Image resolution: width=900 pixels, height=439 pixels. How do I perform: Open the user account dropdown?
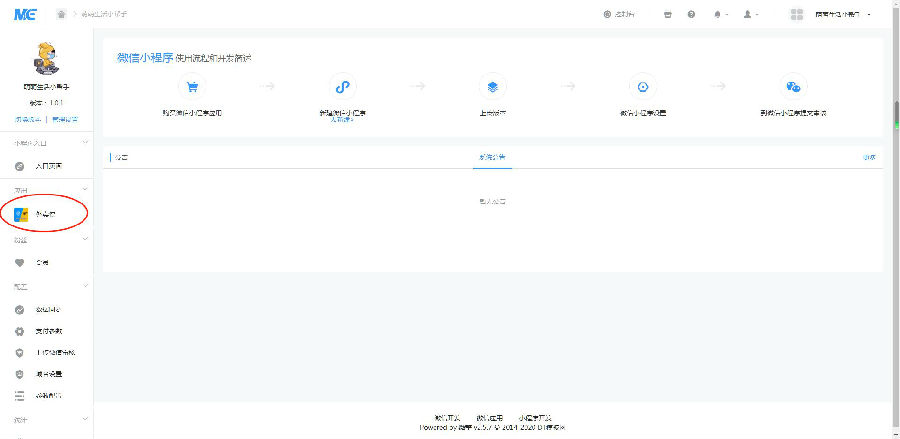point(750,15)
